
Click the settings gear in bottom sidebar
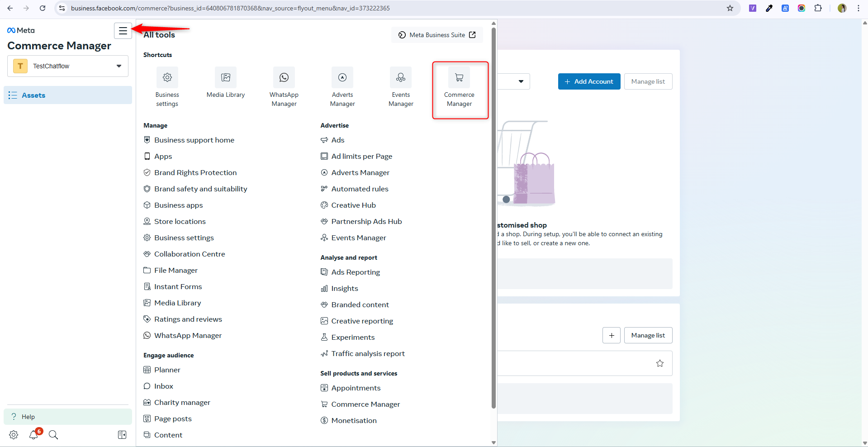click(14, 435)
